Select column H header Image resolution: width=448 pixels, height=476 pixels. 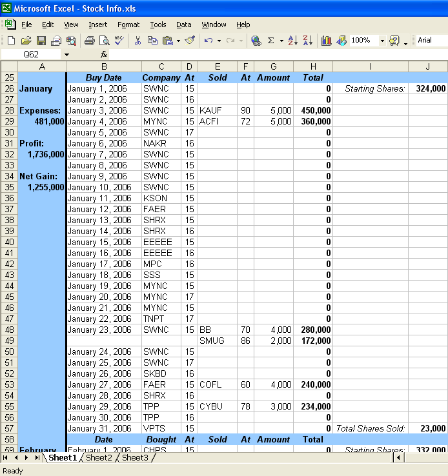pos(313,66)
